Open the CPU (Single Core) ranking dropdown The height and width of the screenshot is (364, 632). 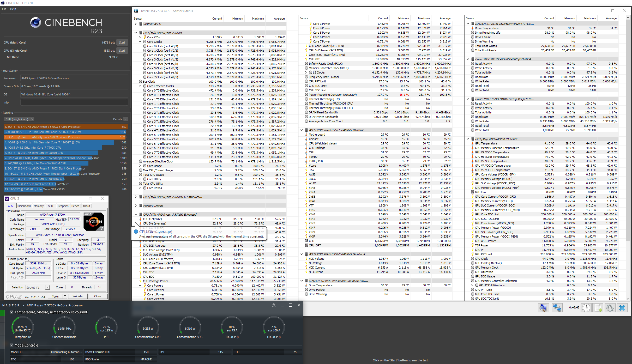pyautogui.click(x=19, y=119)
